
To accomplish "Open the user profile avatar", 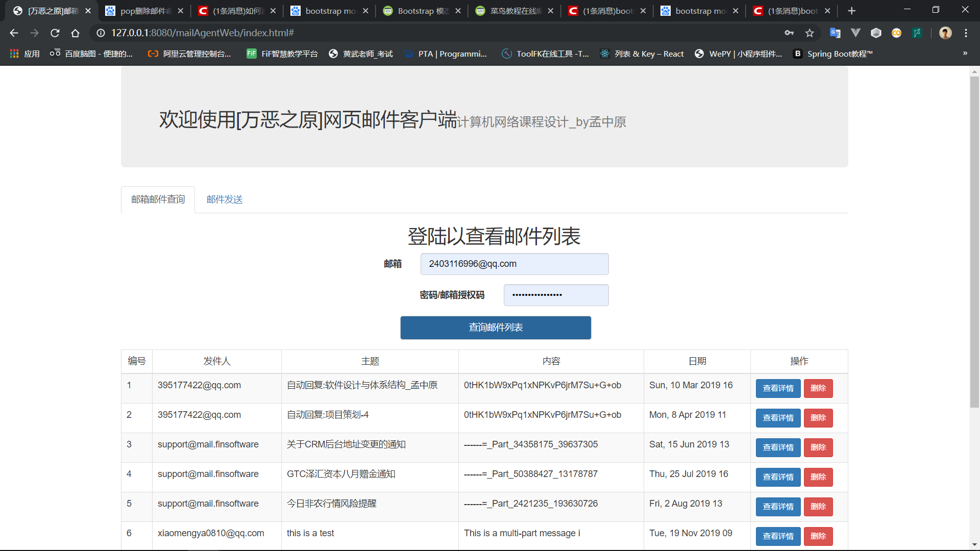I will point(945,33).
